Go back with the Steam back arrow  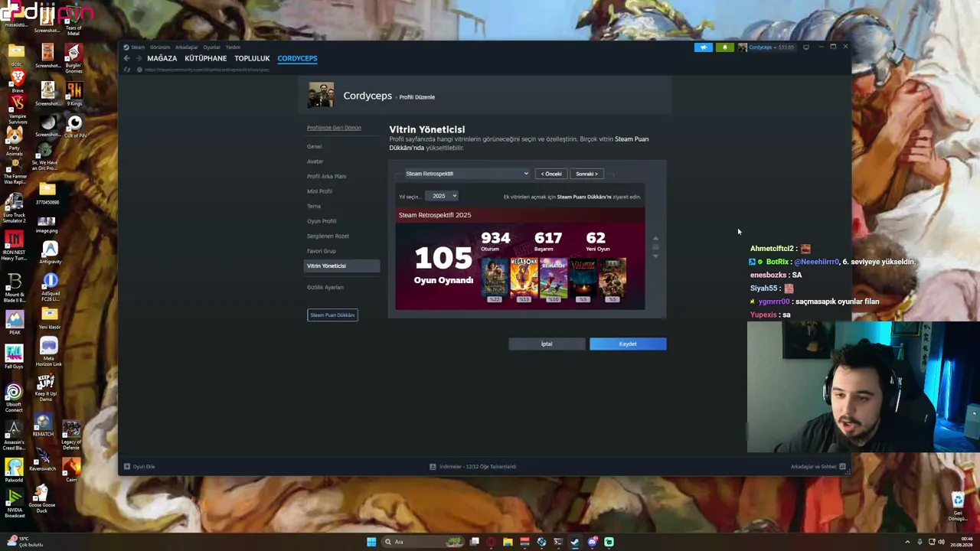coord(127,58)
